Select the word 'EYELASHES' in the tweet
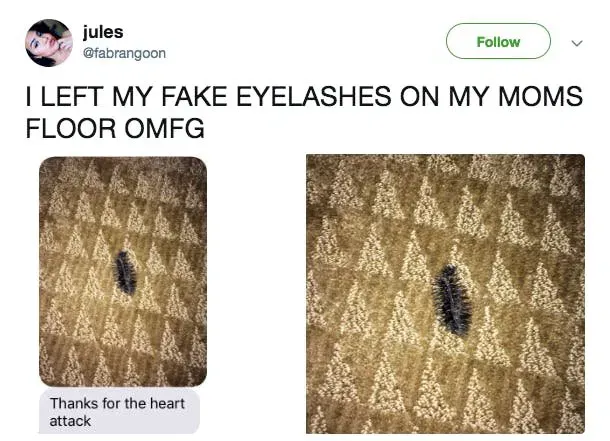This screenshot has width=610, height=441. 314,96
